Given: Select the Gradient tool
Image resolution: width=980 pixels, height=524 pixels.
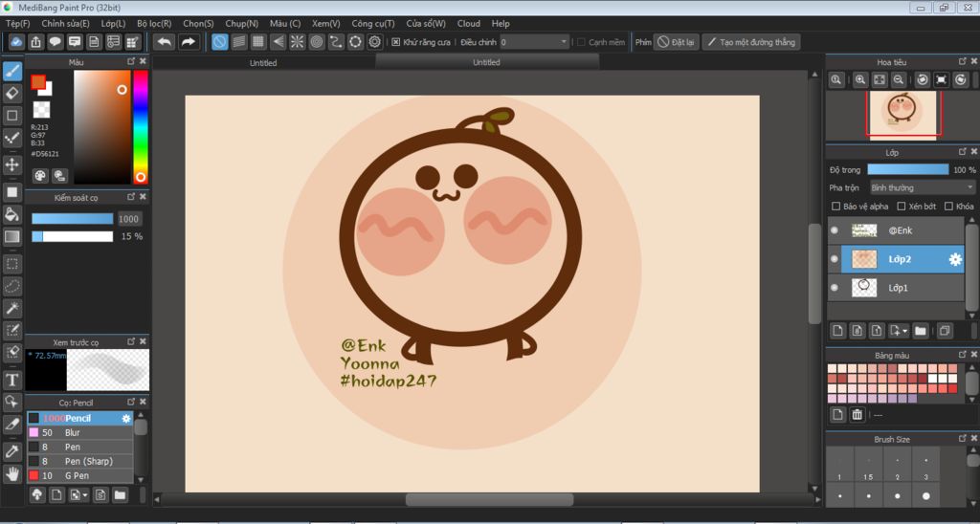Looking at the screenshot, I should pyautogui.click(x=11, y=237).
